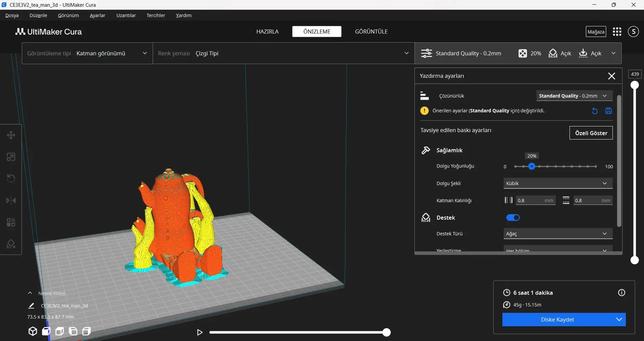Open the Dolgu Şekli Kübik dropdown

(558, 183)
